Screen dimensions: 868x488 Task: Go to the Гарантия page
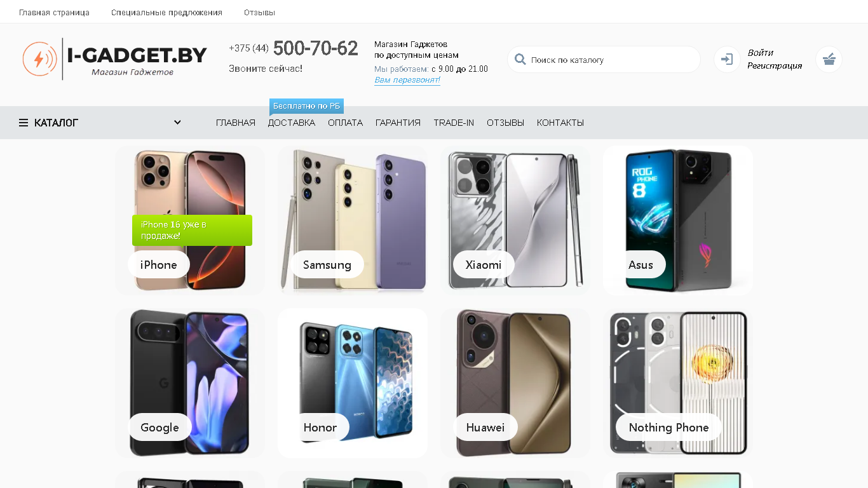click(x=398, y=123)
